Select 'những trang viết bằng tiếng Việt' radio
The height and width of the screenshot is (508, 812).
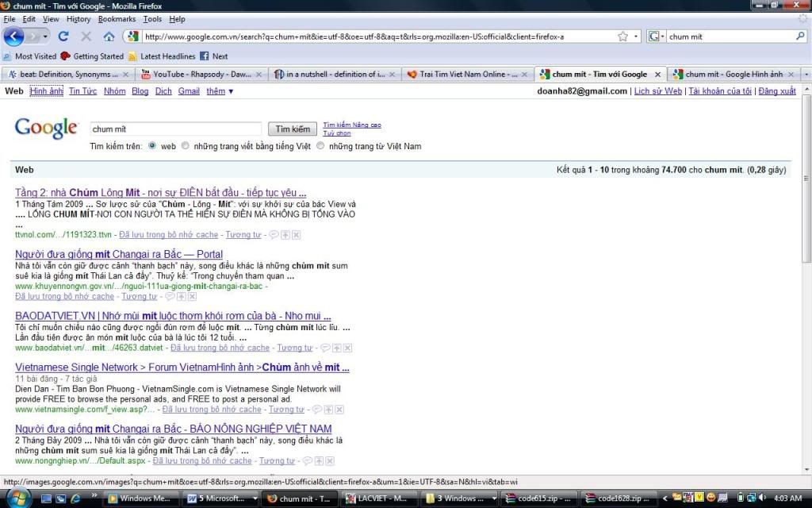[x=185, y=146]
